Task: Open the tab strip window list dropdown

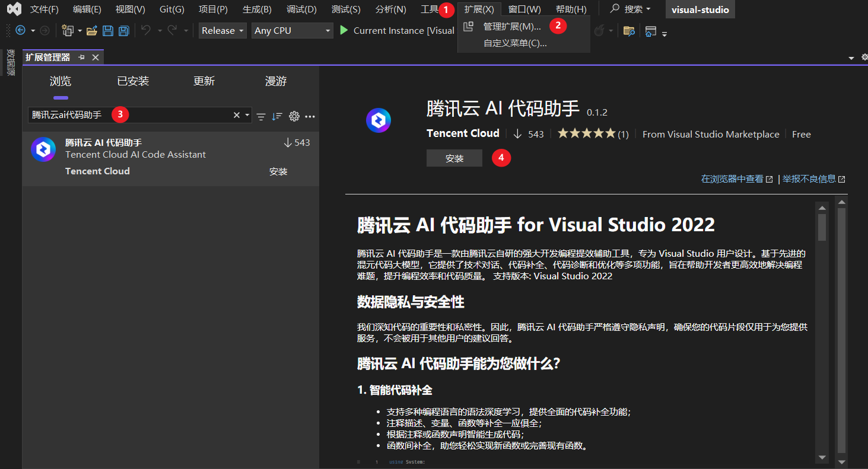Action: pos(851,58)
